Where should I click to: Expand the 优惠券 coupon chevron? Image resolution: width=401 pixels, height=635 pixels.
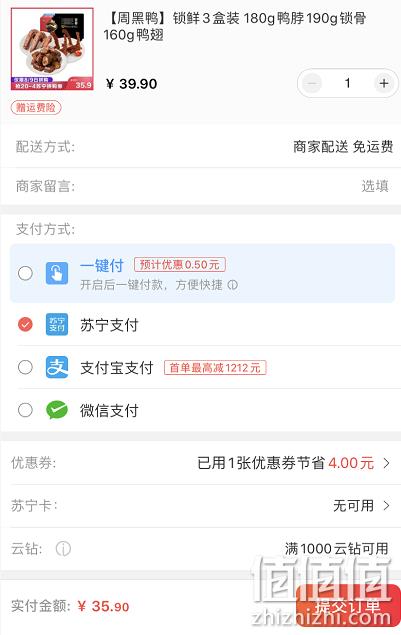pyautogui.click(x=386, y=463)
